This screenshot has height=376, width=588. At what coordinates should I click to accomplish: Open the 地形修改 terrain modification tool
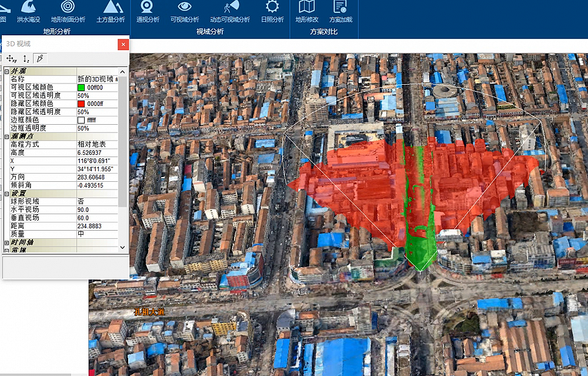click(306, 12)
